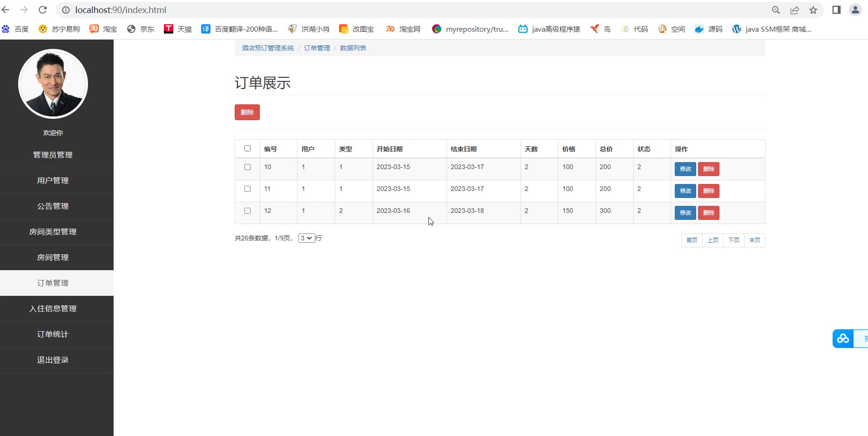
Task: Check the checkbox for order 12
Action: tap(247, 211)
